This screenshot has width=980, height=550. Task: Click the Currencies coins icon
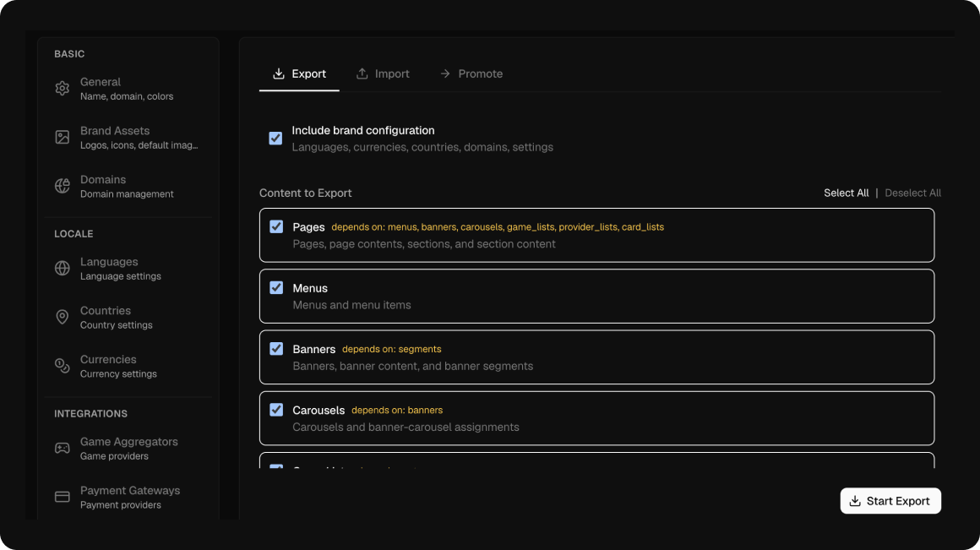click(x=62, y=366)
